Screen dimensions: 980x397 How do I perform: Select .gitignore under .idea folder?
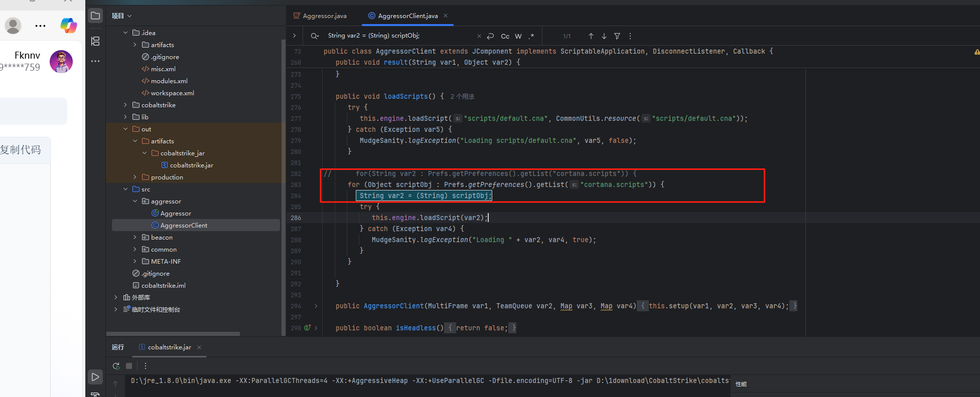pyautogui.click(x=165, y=57)
